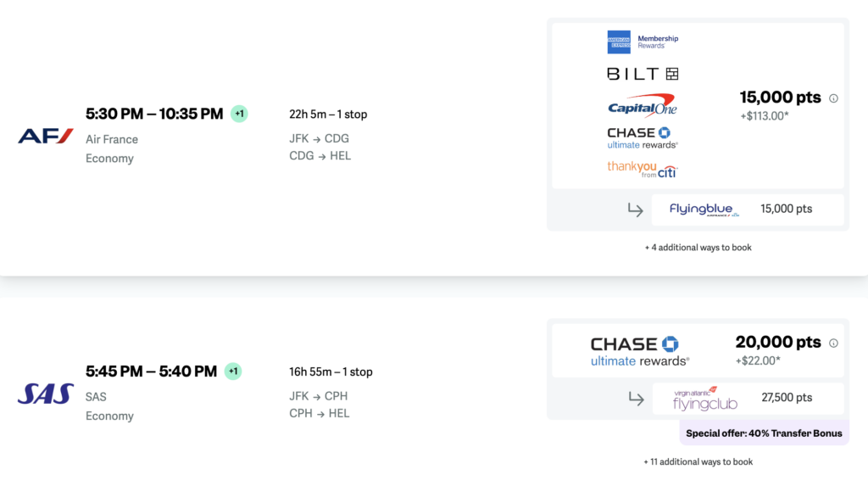Click the BILT rewards logo
The width and height of the screenshot is (868, 486).
click(x=643, y=74)
